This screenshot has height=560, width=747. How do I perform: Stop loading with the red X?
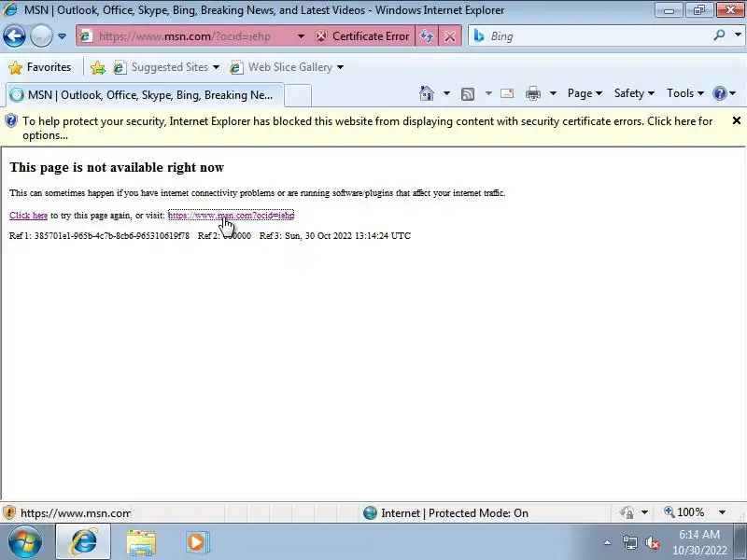(450, 36)
